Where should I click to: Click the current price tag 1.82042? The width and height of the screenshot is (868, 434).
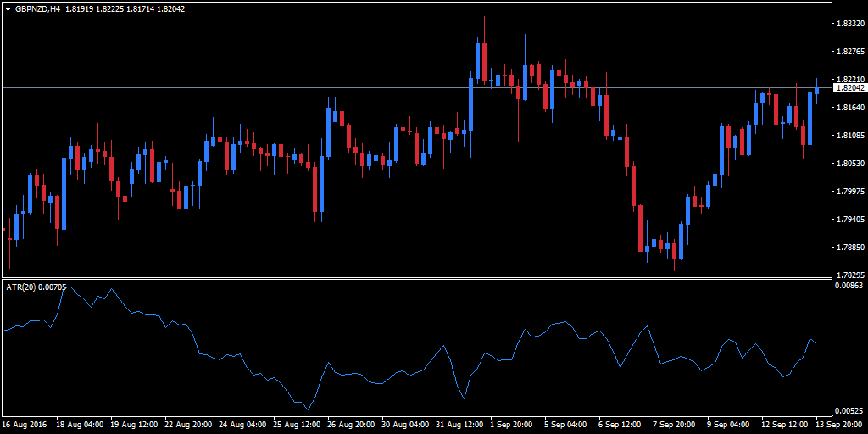click(849, 87)
